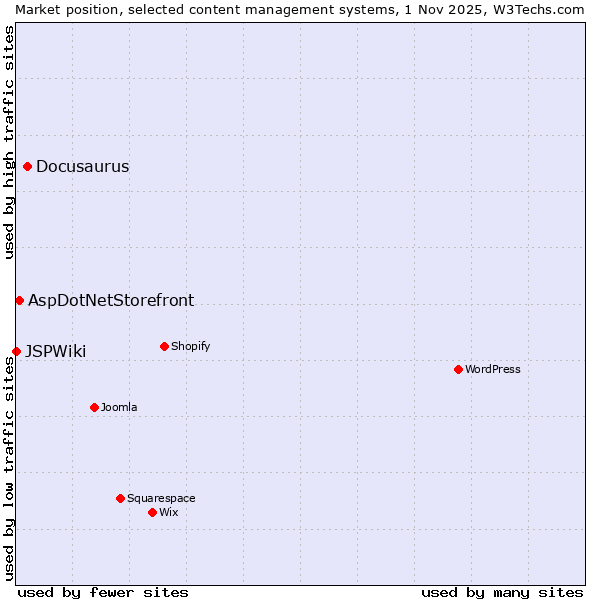Click the Joomla text label
Viewport: 600px width, 600px height.
[119, 407]
